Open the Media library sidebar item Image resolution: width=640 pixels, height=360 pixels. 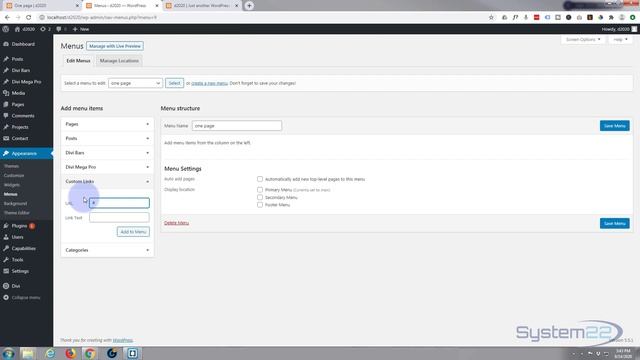(18, 93)
